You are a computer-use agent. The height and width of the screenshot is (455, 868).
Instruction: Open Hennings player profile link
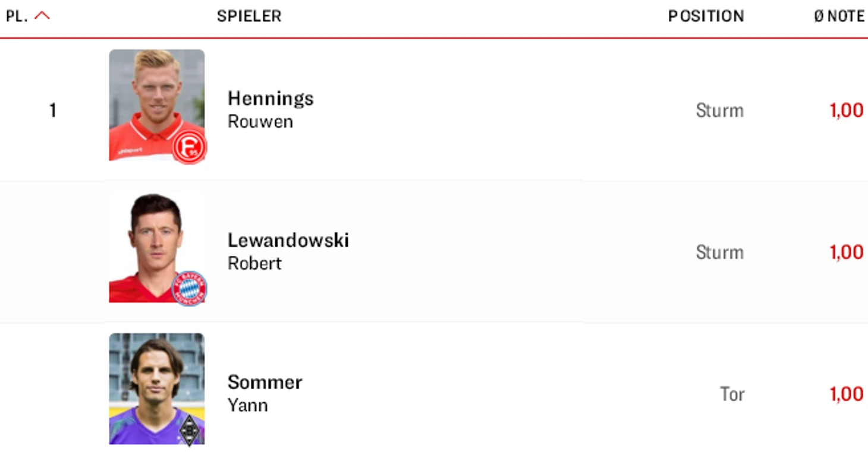(x=271, y=99)
